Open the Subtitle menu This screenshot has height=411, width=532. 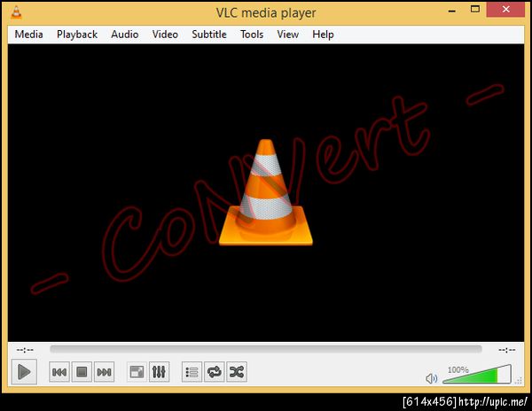click(x=209, y=35)
